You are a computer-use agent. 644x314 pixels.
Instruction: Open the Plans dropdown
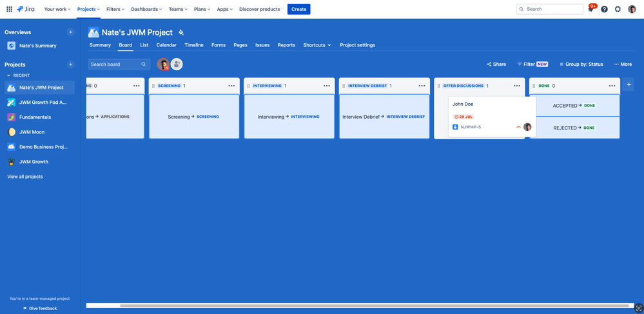[x=202, y=9]
